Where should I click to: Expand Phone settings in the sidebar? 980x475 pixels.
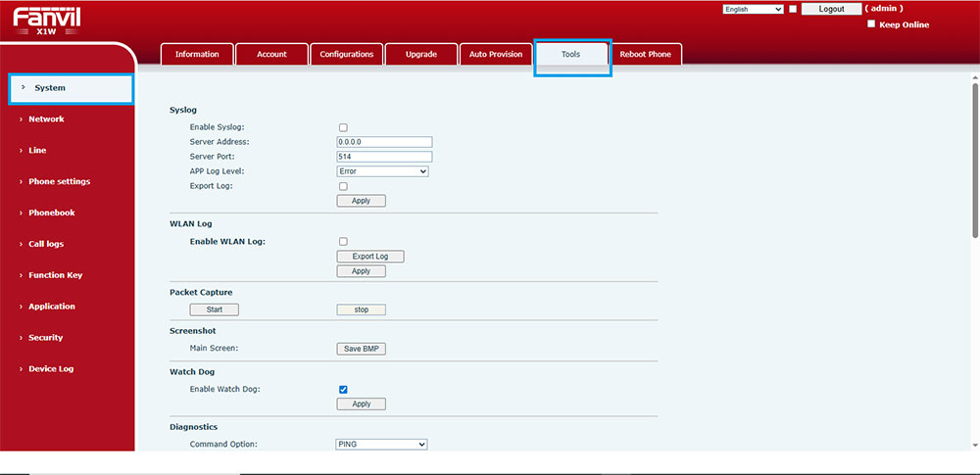(59, 181)
